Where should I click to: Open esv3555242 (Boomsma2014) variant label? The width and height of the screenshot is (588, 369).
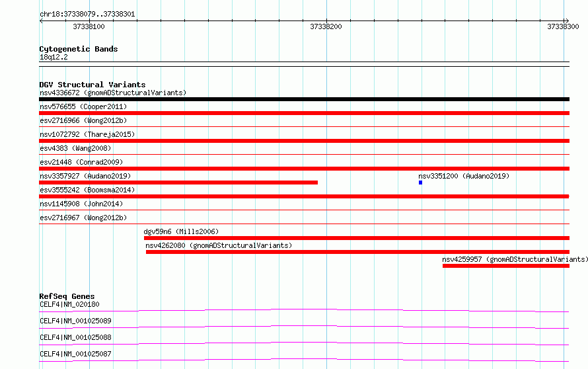click(87, 190)
